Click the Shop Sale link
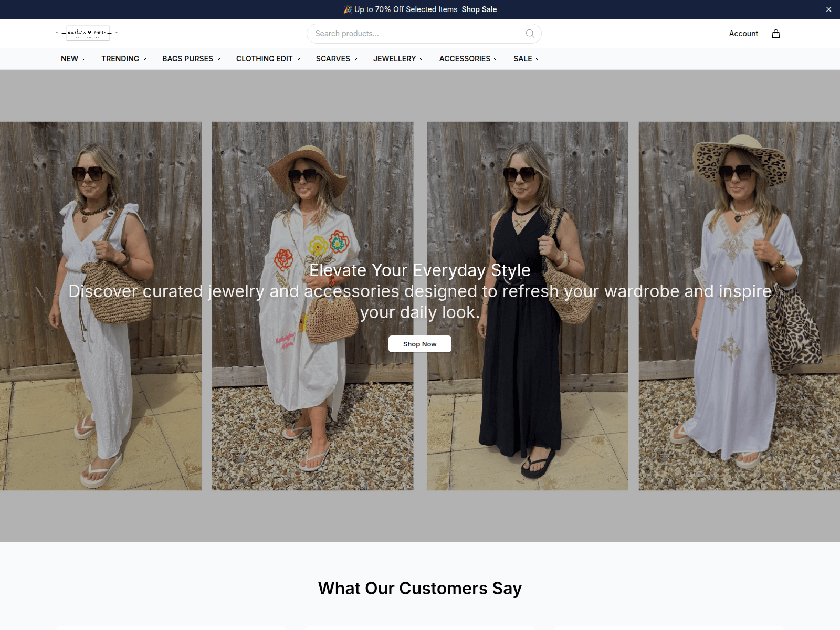The image size is (840, 630). coord(479,9)
